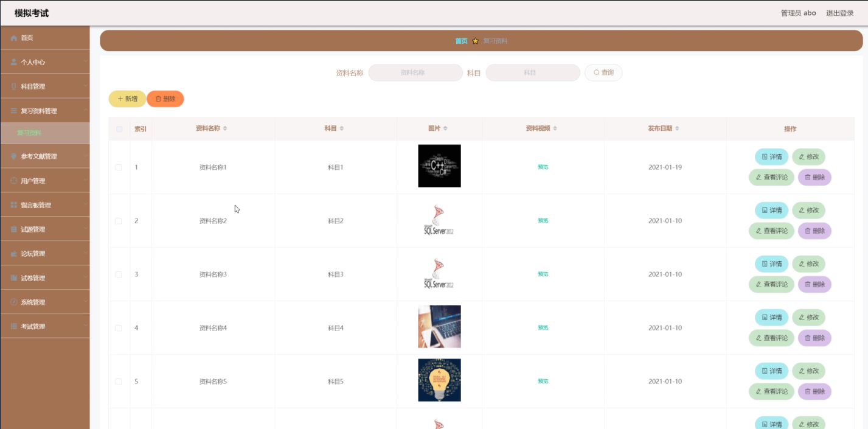Viewport: 868px width, 429px height.
Task: Select the 复习资料 submenu item
Action: coord(45,133)
